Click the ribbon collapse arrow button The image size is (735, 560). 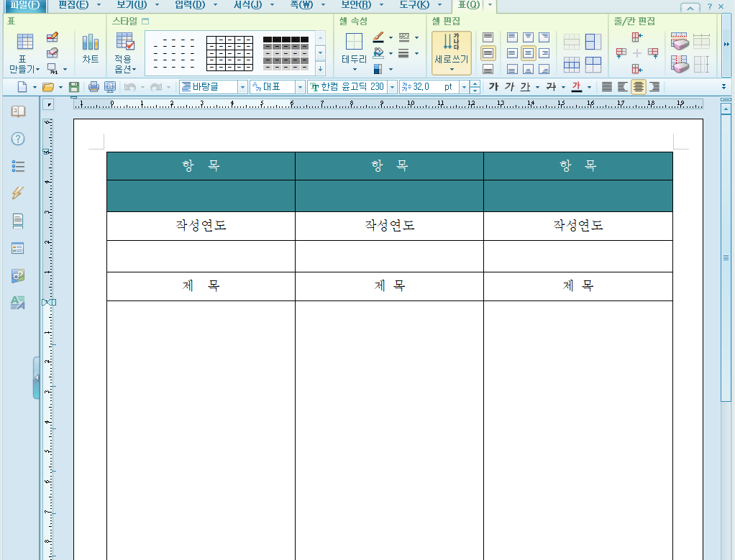(689, 7)
